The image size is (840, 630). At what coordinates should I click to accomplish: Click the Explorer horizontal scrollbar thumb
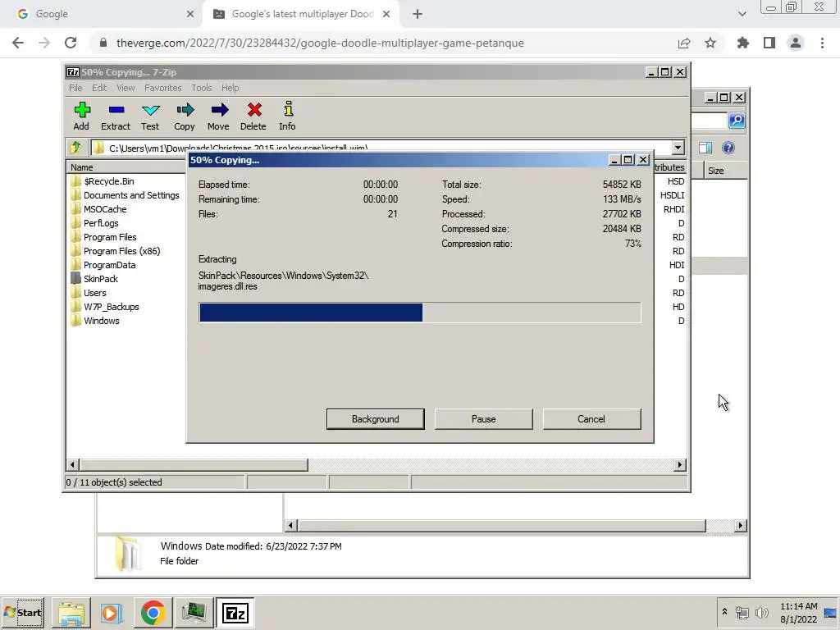click(x=501, y=526)
